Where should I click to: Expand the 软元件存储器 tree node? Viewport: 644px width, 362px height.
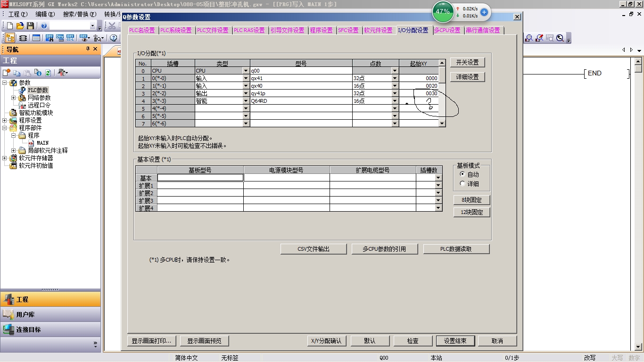tap(5, 158)
